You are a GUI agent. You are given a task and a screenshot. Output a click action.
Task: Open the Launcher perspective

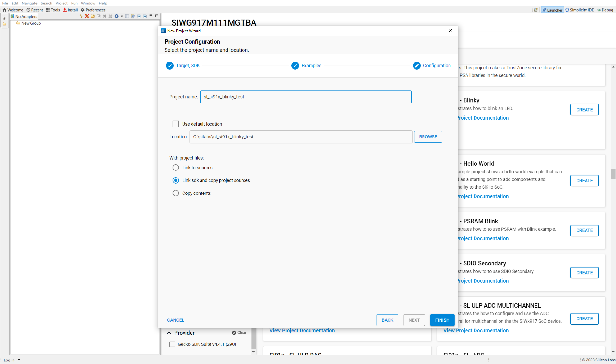click(x=552, y=10)
